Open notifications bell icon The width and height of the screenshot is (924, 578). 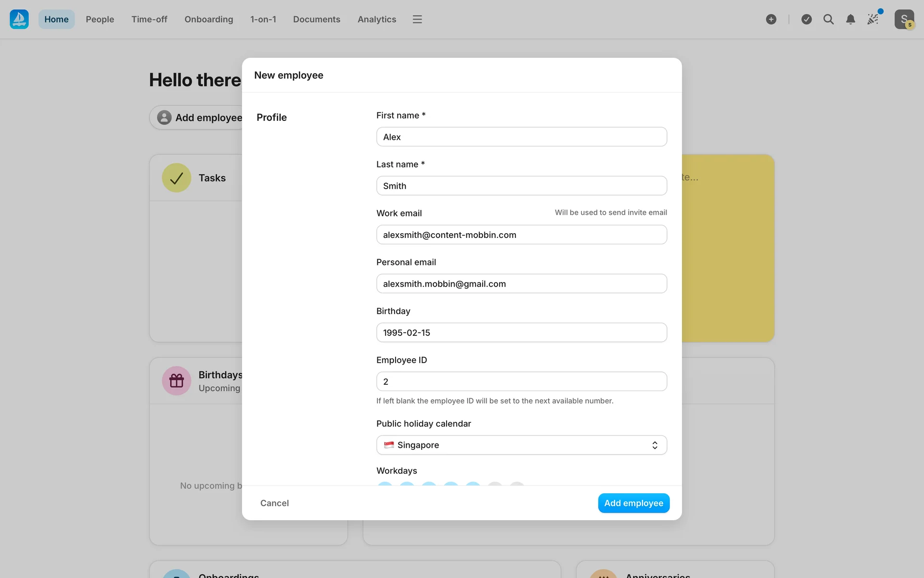pyautogui.click(x=850, y=19)
